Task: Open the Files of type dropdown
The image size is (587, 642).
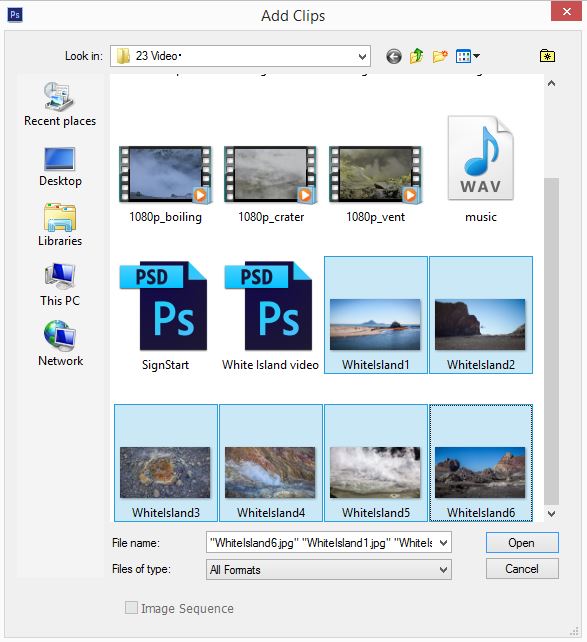Action: click(x=329, y=570)
